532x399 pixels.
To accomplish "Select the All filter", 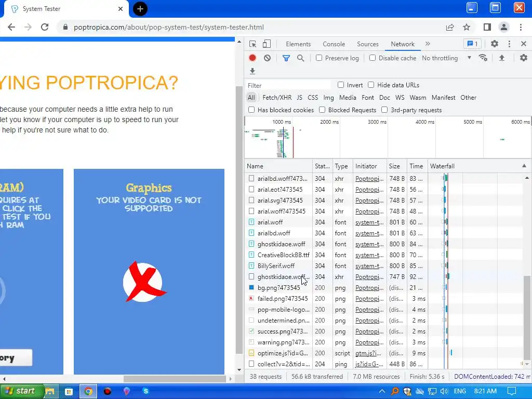I will [x=251, y=97].
